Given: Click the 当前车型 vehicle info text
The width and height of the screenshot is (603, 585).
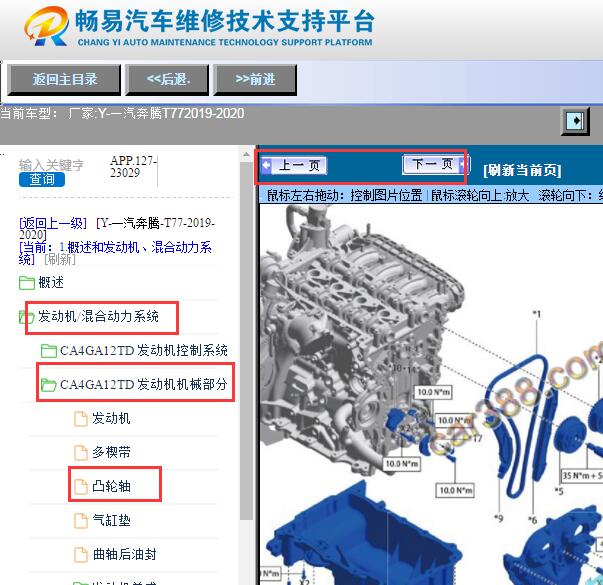Looking at the screenshot, I should point(122,113).
